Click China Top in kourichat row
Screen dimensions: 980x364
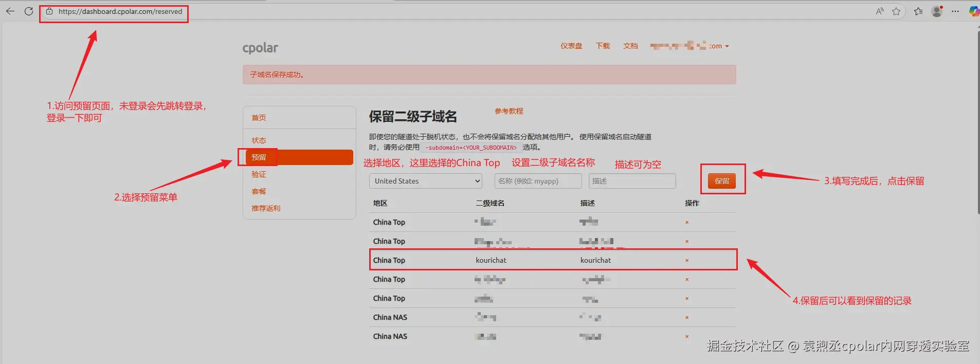(389, 261)
